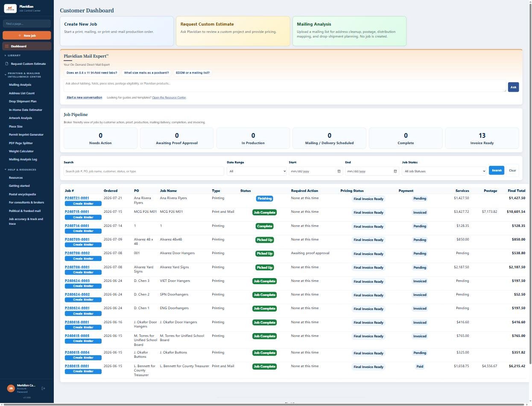
Task: Click 'EDDM or a mailing list?' suggestion
Action: coord(193,73)
